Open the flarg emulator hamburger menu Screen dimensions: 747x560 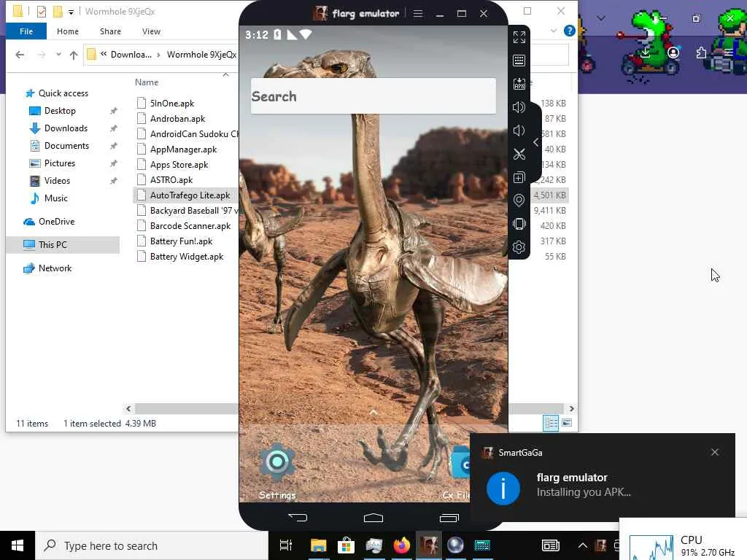(x=418, y=13)
